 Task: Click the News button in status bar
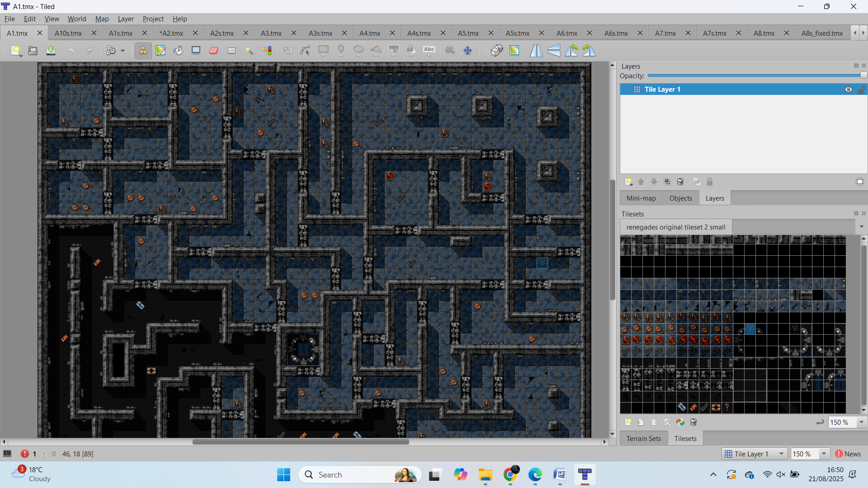pyautogui.click(x=848, y=454)
